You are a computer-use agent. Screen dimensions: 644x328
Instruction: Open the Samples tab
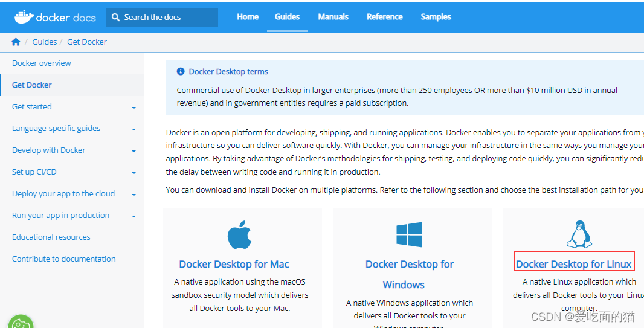pyautogui.click(x=436, y=17)
